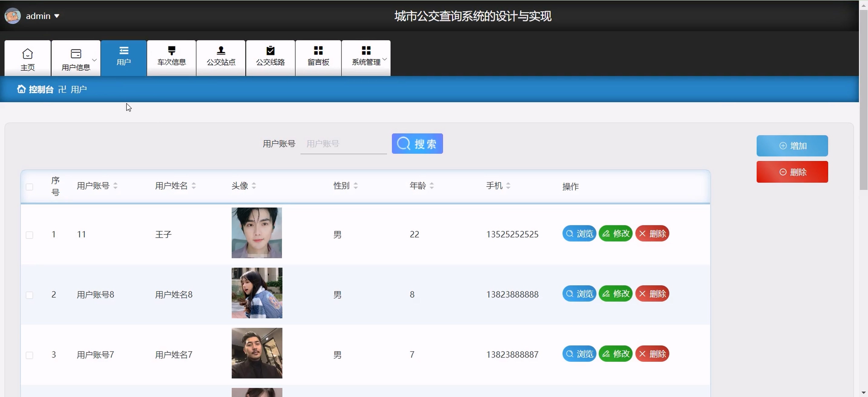Screen dimensions: 868x397
Task: Click phone number 13823888888
Action: pos(512,294)
